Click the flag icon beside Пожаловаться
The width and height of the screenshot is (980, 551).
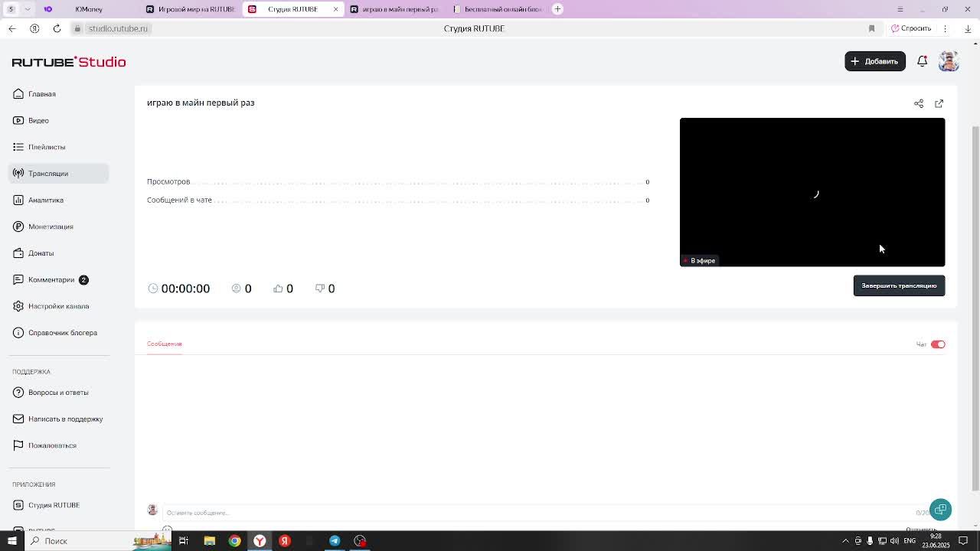pyautogui.click(x=18, y=445)
